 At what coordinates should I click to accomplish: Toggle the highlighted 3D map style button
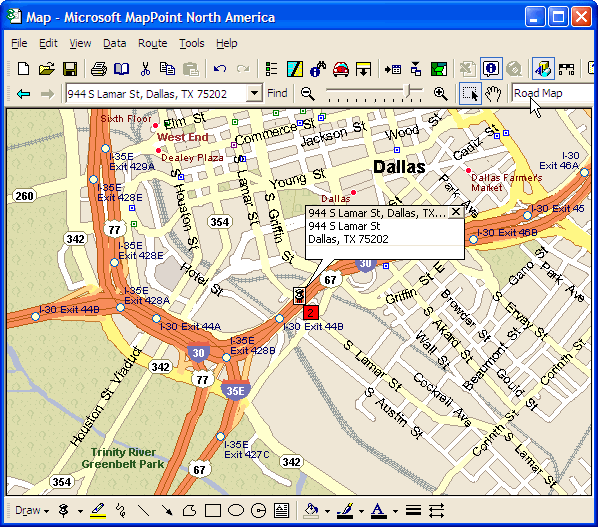tap(543, 69)
